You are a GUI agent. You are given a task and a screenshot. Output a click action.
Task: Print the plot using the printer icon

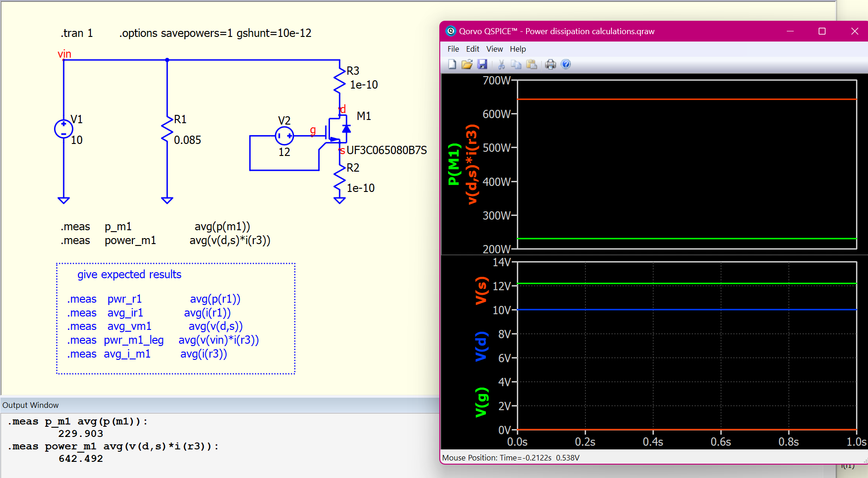pos(550,65)
